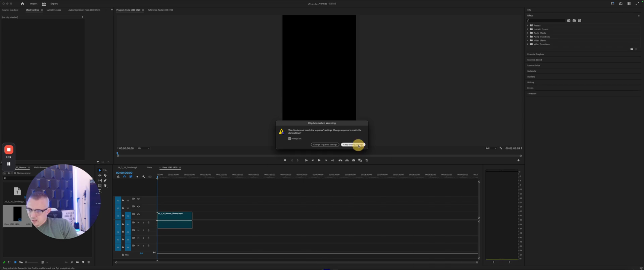Click the Effects panel search field
The image size is (644, 270).
(547, 21)
